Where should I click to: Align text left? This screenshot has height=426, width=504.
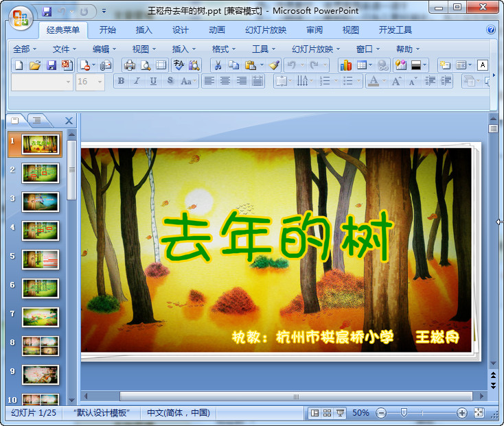pyautogui.click(x=209, y=81)
